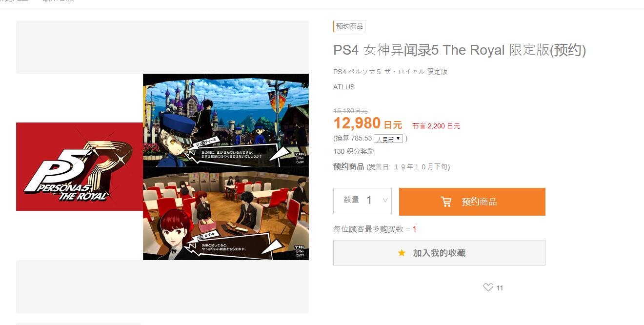Click the 130 积分奖励 points text
Viewport: 644px width, 325px height.
353,151
